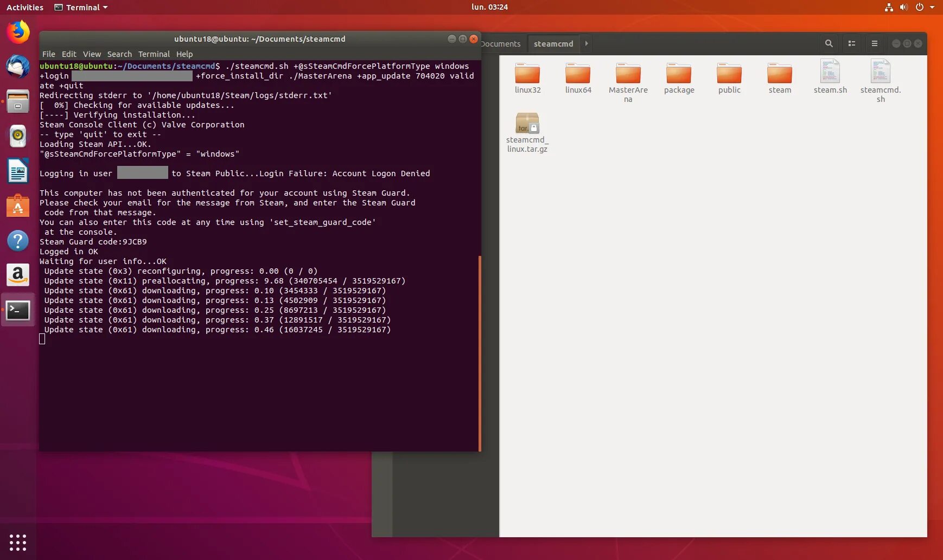Click the 'Waiting for user info...OK' line
This screenshot has height=560, width=943.
pos(103,261)
